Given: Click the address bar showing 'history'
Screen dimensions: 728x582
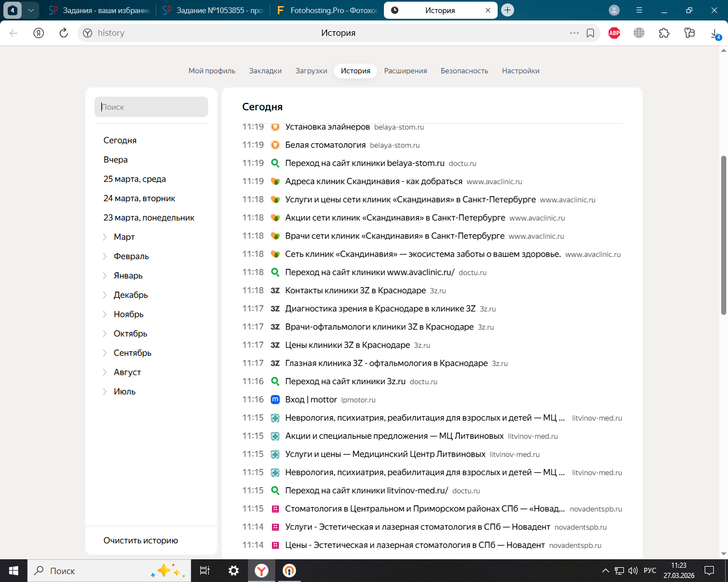Looking at the screenshot, I should (x=338, y=33).
